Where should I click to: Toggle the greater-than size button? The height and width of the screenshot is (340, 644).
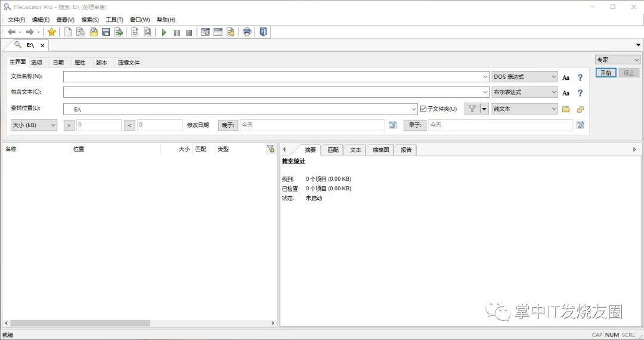69,125
